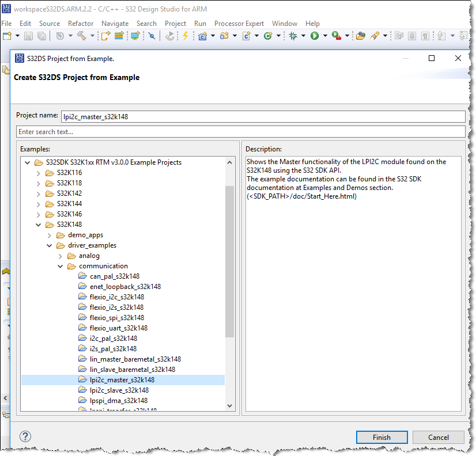Viewport: 476px width, 456px height.
Task: Click the new S32DS application project icon
Action: 105,36
